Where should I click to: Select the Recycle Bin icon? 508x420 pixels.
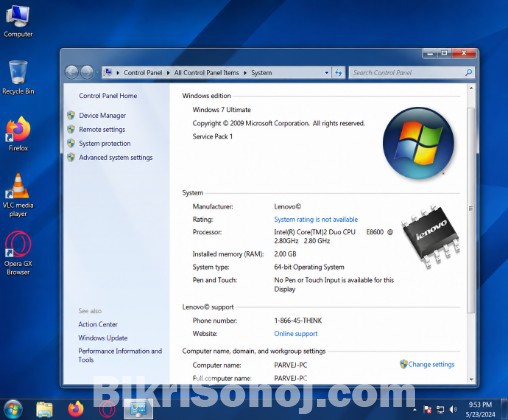18,77
